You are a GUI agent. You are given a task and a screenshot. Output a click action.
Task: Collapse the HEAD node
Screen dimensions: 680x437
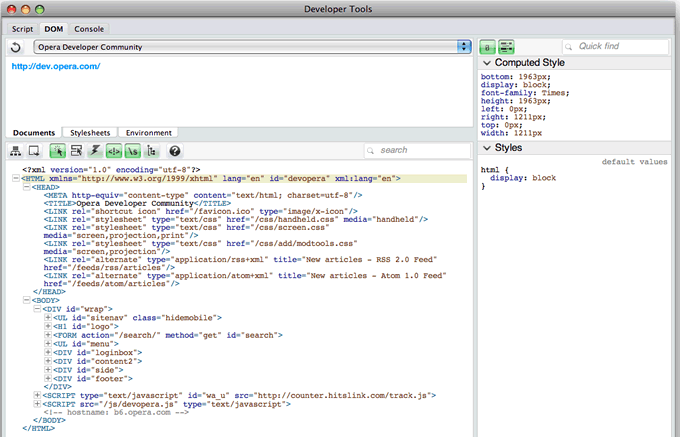point(26,187)
